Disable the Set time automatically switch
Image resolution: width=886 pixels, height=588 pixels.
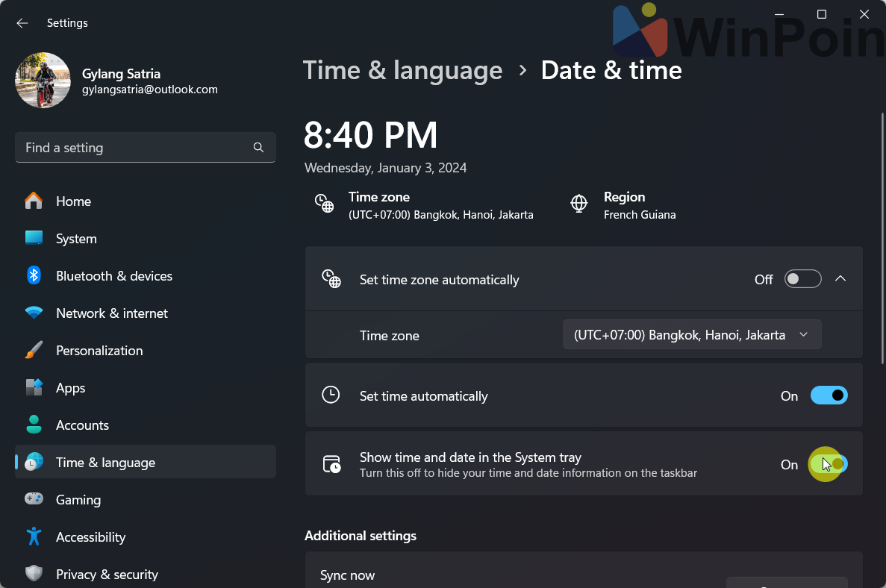click(829, 395)
